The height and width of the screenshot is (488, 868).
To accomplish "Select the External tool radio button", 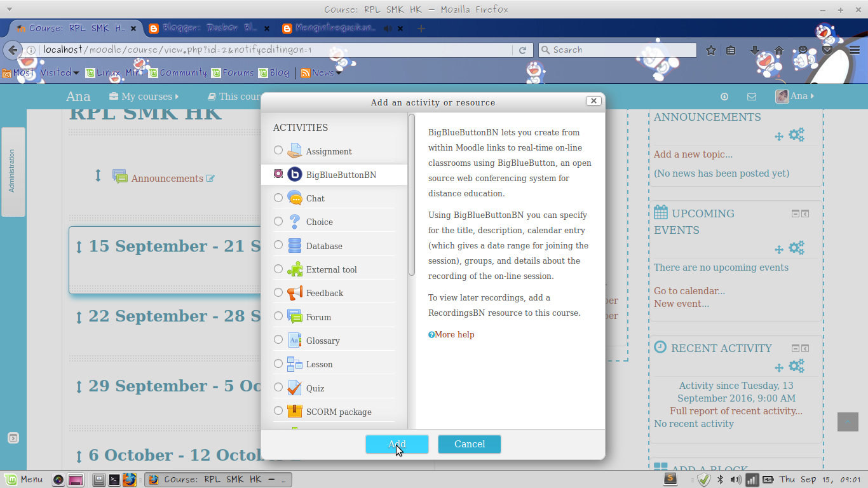I will [x=278, y=269].
